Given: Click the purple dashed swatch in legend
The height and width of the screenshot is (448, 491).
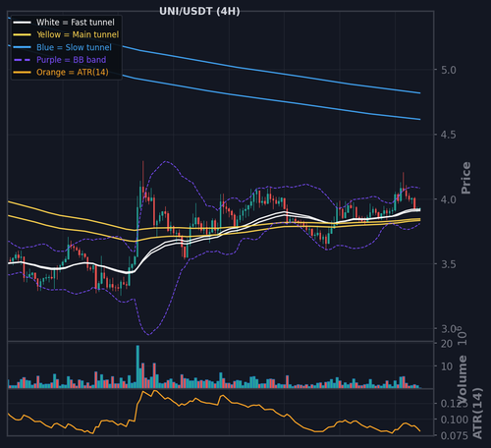Looking at the screenshot, I should [x=22, y=60].
